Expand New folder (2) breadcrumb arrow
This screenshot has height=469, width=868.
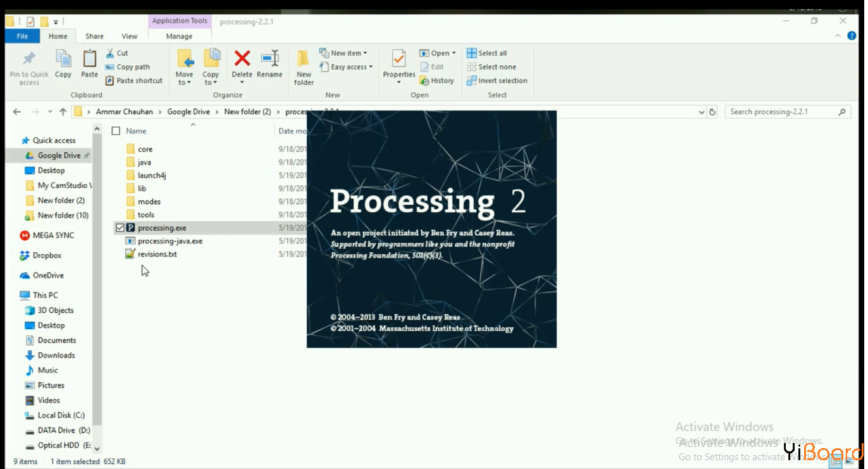278,112
